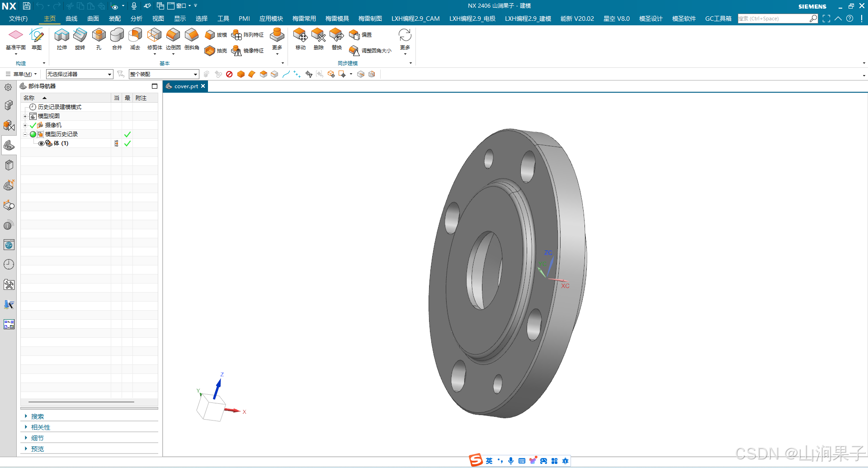
Task: Toggle full screen mode icon
Action: click(826, 19)
